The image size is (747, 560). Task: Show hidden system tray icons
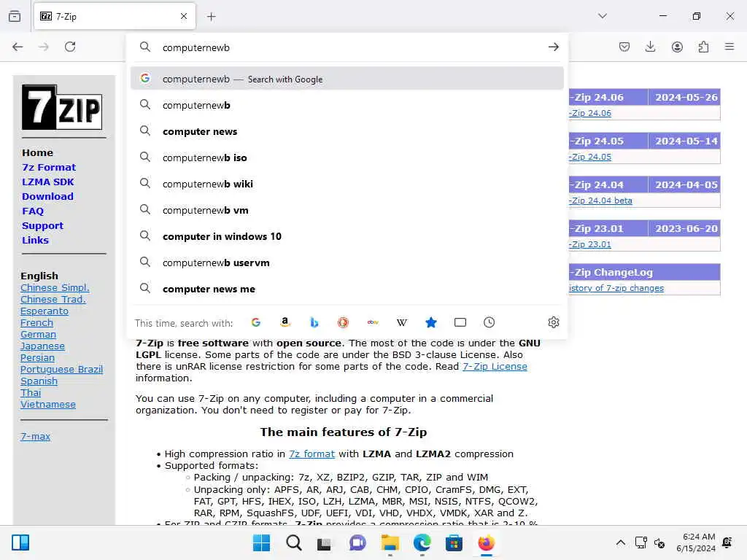[620, 542]
